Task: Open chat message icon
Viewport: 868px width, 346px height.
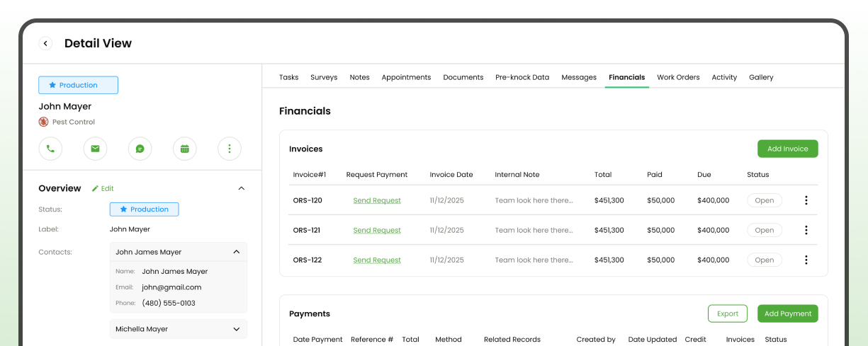Action: point(140,149)
